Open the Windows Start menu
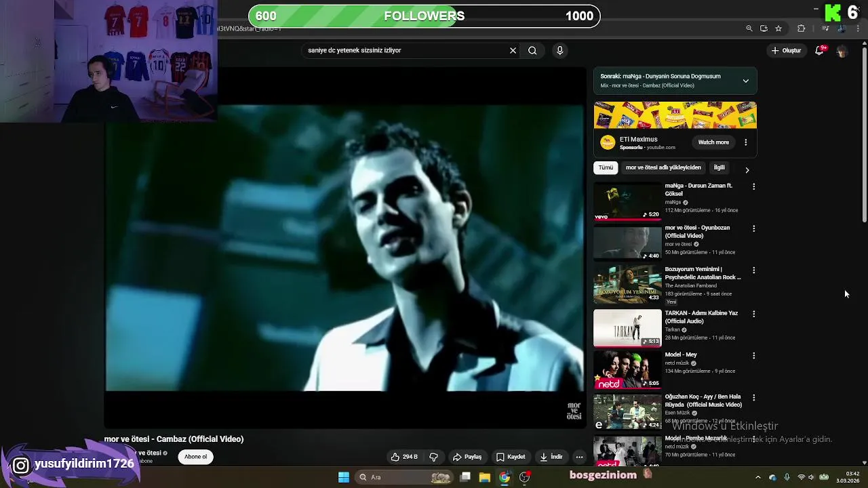 pos(344,477)
